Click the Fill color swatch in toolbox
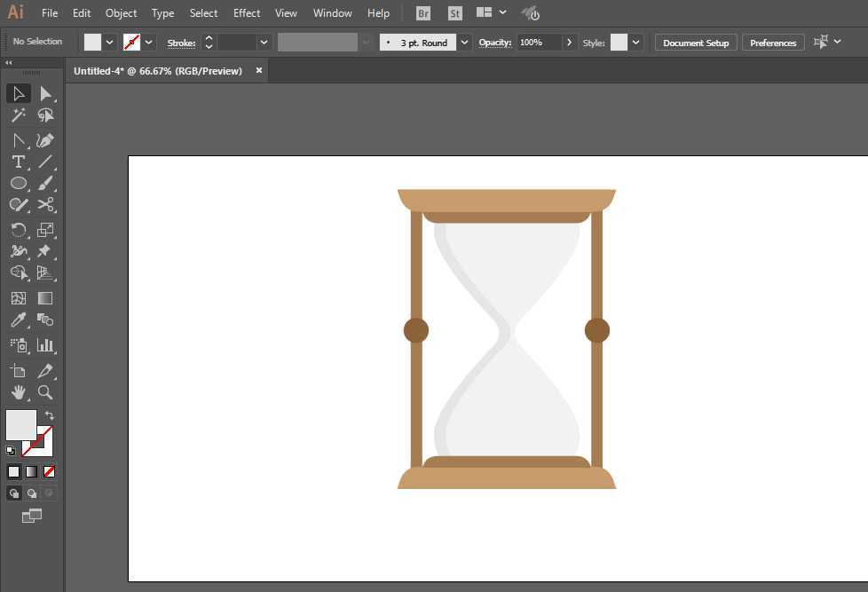 point(21,424)
